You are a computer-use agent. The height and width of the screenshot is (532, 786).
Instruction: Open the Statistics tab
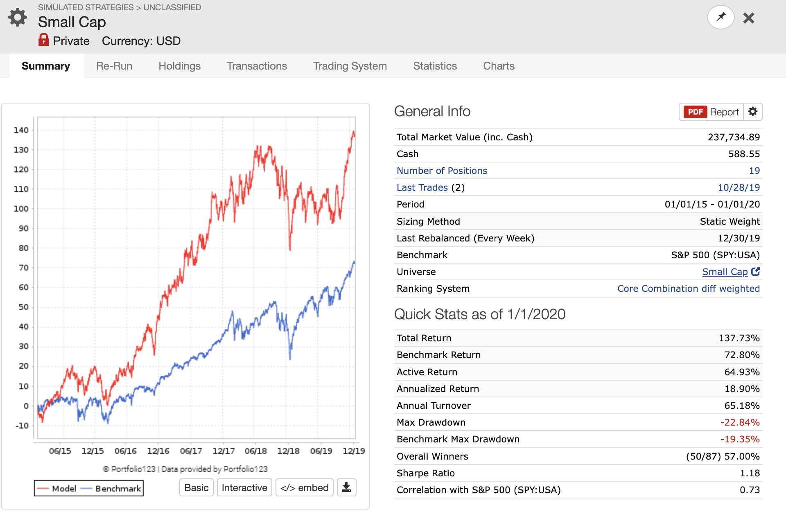[x=435, y=66]
